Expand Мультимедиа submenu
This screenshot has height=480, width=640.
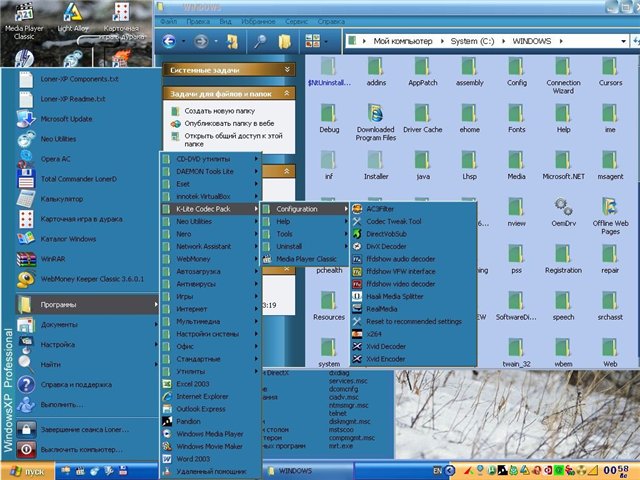[x=210, y=322]
